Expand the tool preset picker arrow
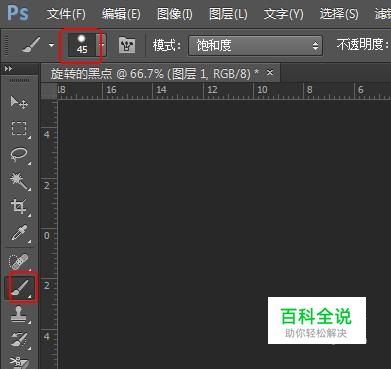This screenshot has width=391, height=369. click(51, 44)
